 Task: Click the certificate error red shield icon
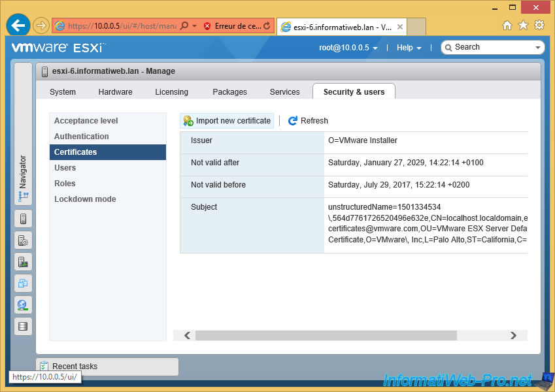(x=207, y=26)
